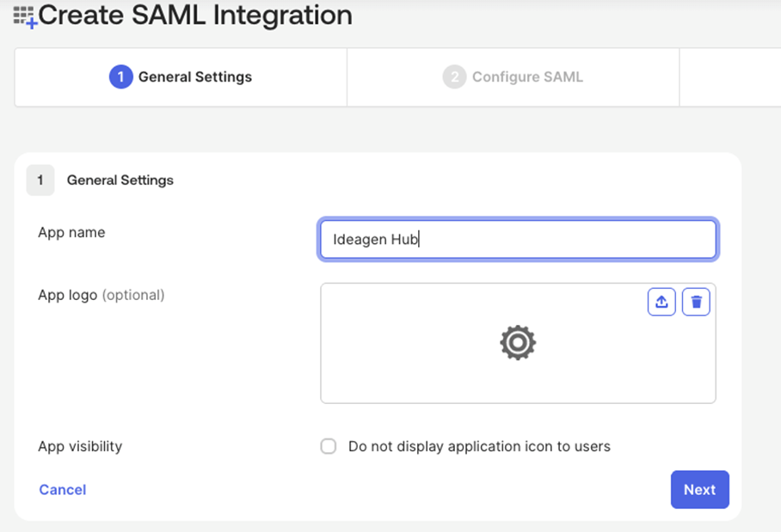
Task: Click the section number 1 badge
Action: tap(40, 180)
